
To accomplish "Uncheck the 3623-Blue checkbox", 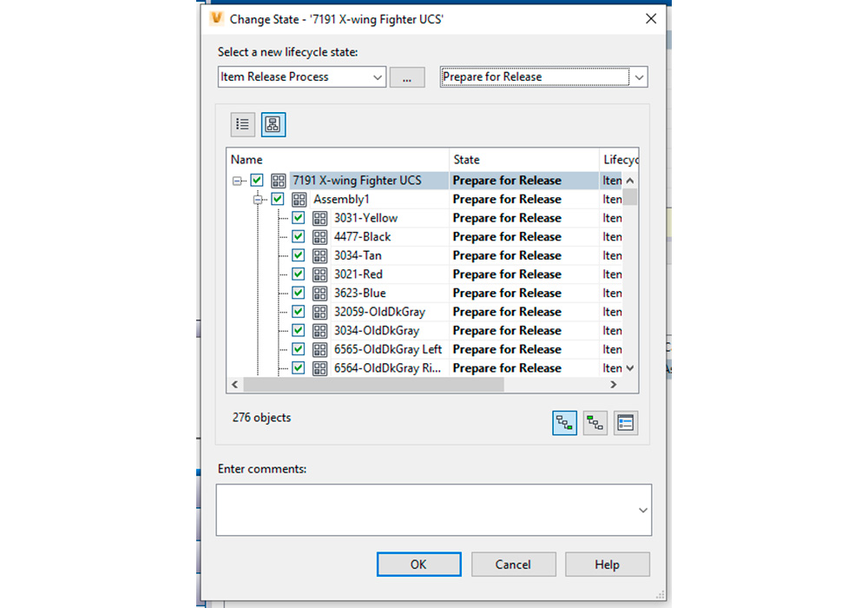I will (299, 293).
